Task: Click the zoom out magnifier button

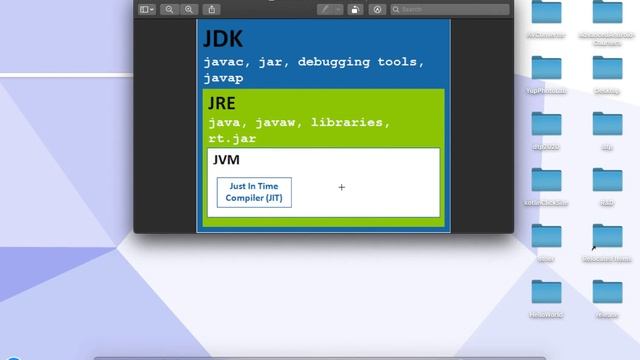Action: click(169, 9)
